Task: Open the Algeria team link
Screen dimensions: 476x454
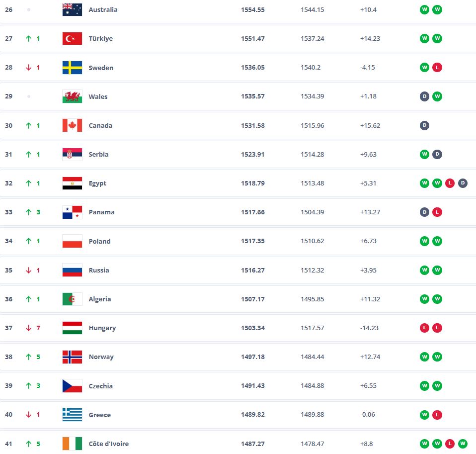Action: (99, 299)
